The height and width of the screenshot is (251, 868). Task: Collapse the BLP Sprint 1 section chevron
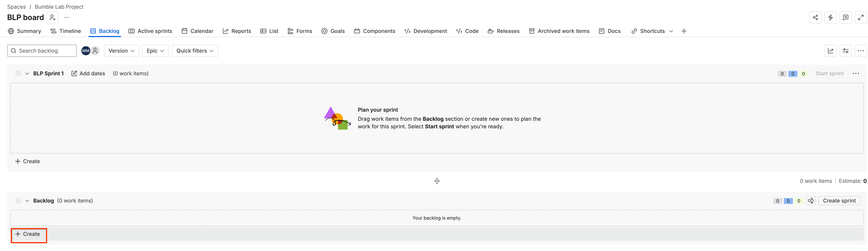point(27,73)
